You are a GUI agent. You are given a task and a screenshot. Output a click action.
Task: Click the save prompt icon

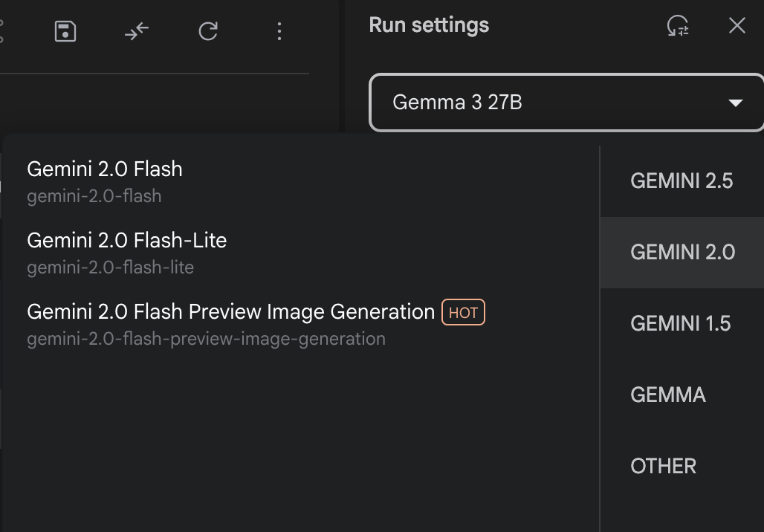tap(65, 32)
